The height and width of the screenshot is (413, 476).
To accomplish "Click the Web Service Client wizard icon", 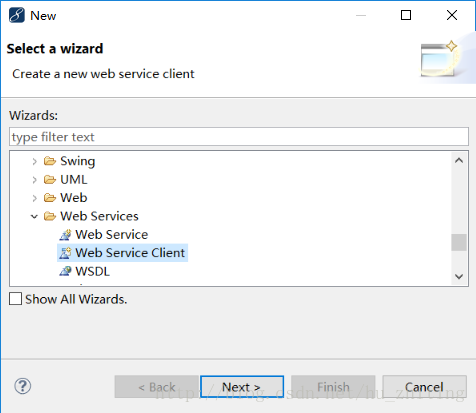I will click(x=65, y=253).
